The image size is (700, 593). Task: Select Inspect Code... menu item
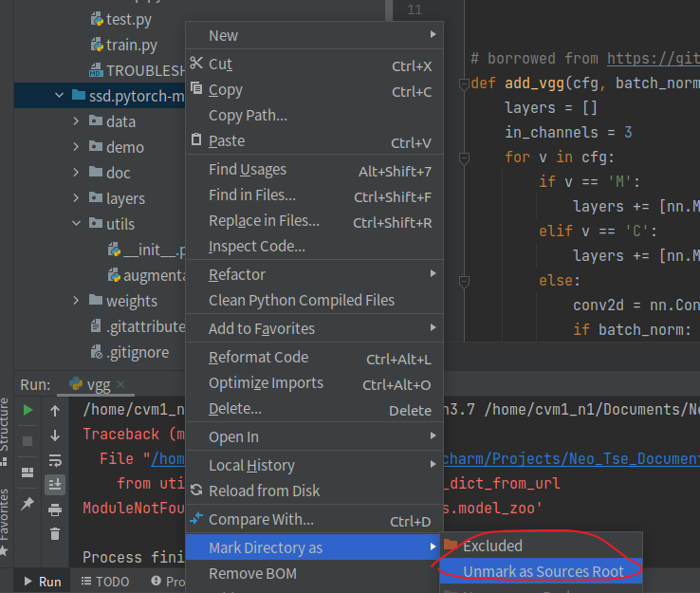(314, 246)
